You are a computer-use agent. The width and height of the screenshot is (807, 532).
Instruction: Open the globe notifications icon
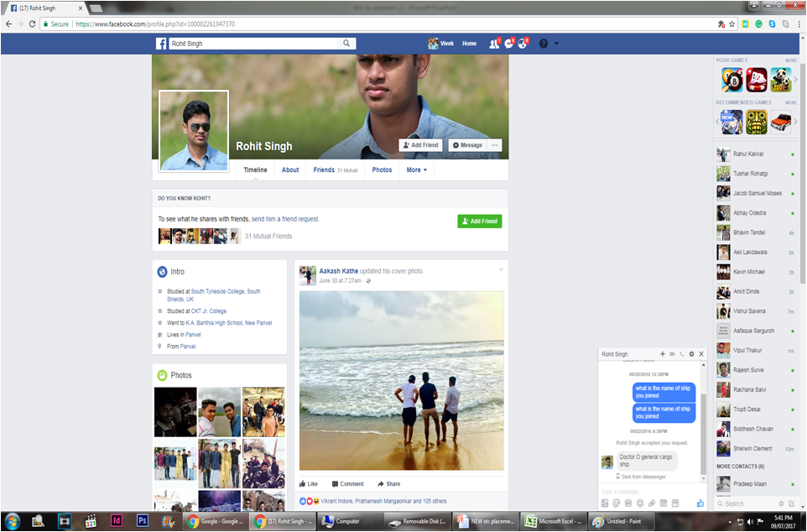click(523, 44)
